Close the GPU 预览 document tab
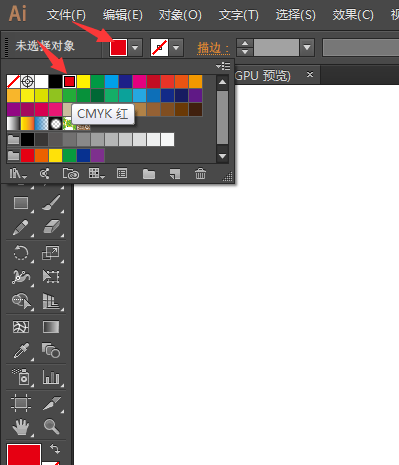Viewport: 399px width, 465px height. tap(310, 74)
